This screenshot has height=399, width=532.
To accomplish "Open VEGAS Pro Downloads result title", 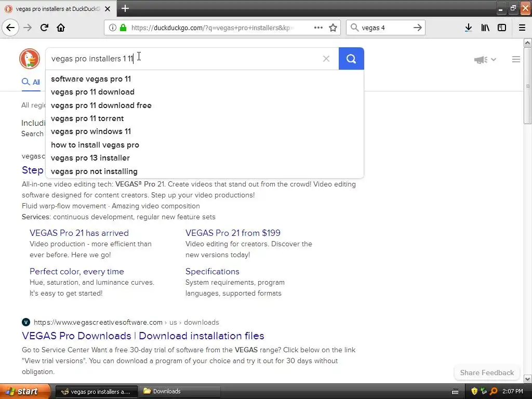I will click(143, 336).
